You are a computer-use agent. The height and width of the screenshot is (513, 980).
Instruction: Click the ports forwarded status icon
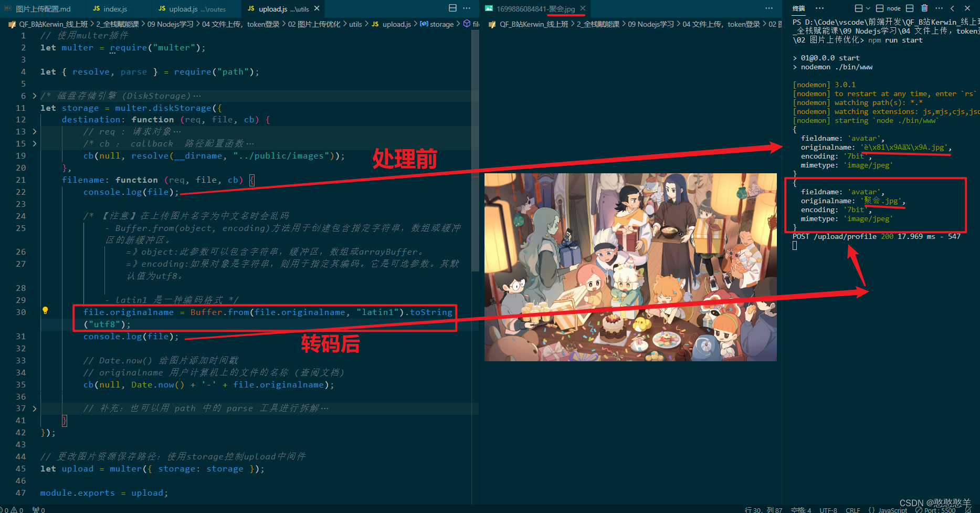[39, 510]
